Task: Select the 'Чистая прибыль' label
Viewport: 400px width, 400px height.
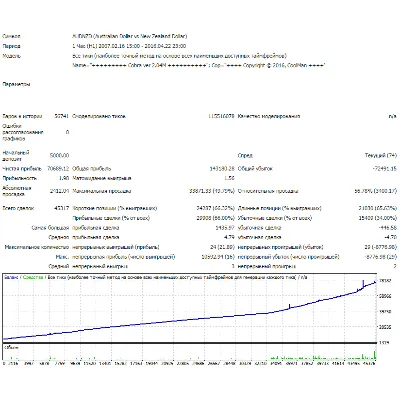Action: tap(22, 169)
